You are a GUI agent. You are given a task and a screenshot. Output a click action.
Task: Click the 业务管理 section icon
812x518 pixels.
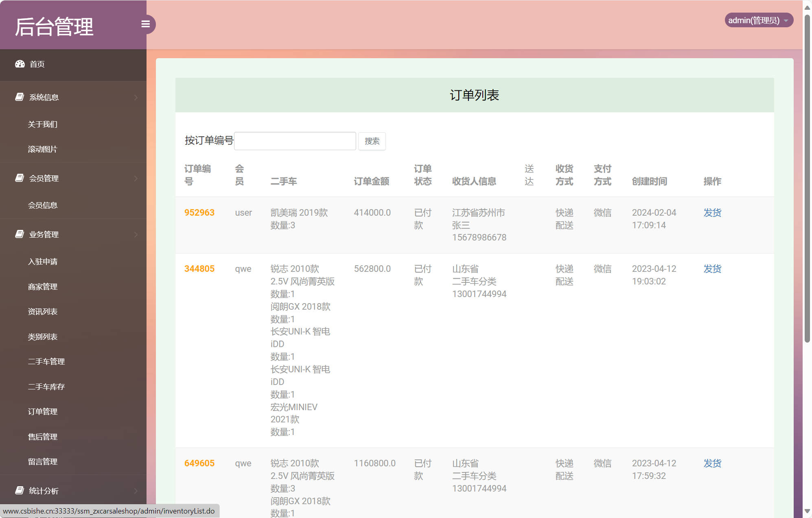click(x=20, y=234)
